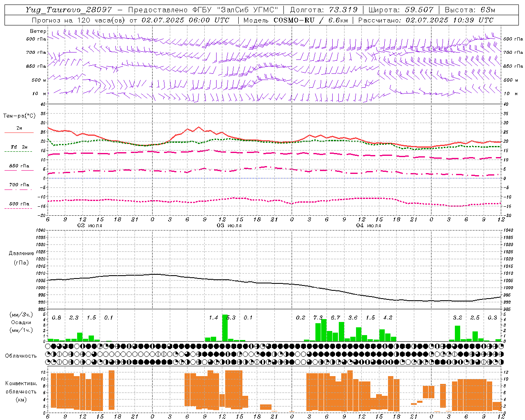This screenshot has height=420, width=525.
Task: Select the longitude value Долгота: 73.319
Action: point(324,10)
